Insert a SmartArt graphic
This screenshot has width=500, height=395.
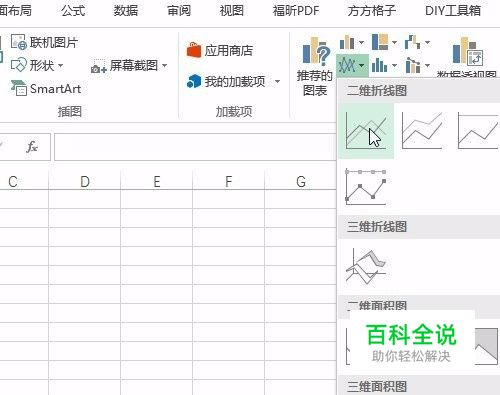click(46, 89)
